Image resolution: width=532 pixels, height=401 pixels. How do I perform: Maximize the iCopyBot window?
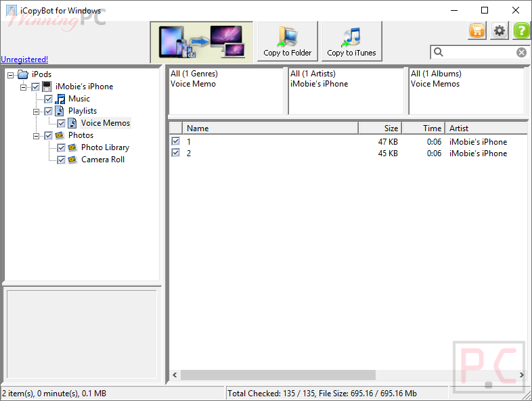pyautogui.click(x=485, y=10)
